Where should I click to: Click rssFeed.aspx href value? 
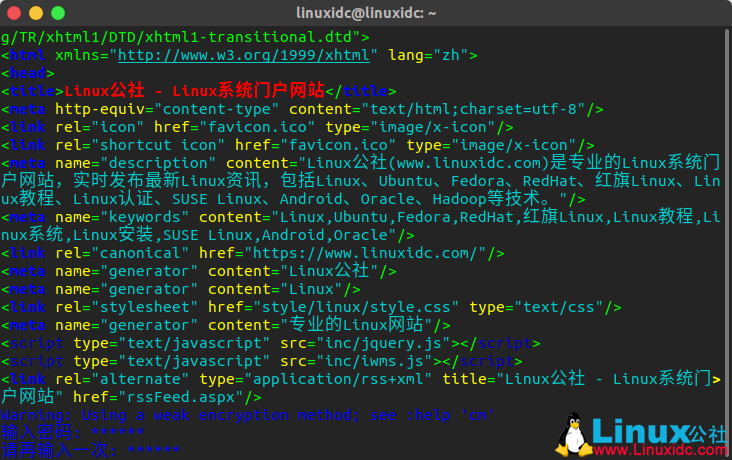coord(181,397)
